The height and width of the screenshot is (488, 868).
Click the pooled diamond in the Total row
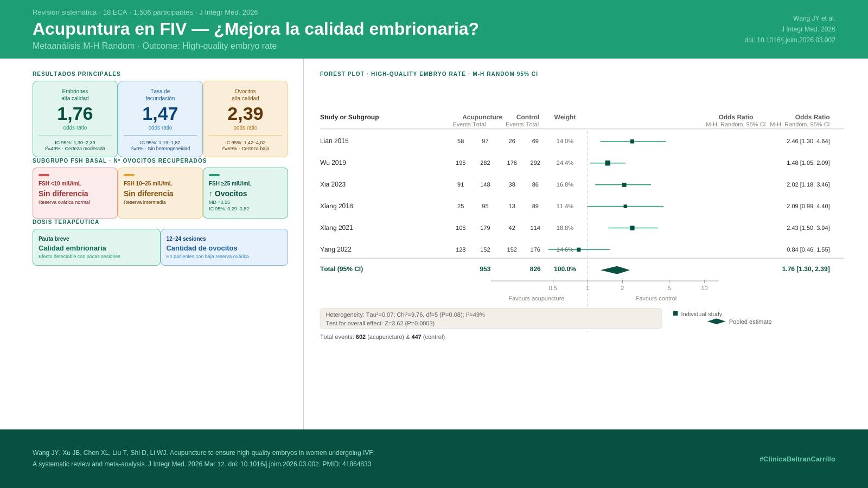(x=615, y=270)
